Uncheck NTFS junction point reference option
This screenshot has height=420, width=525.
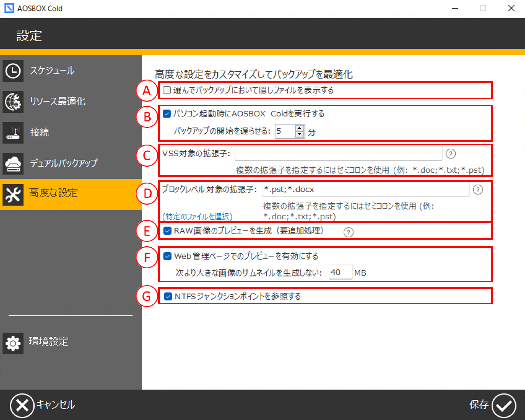pyautogui.click(x=168, y=296)
